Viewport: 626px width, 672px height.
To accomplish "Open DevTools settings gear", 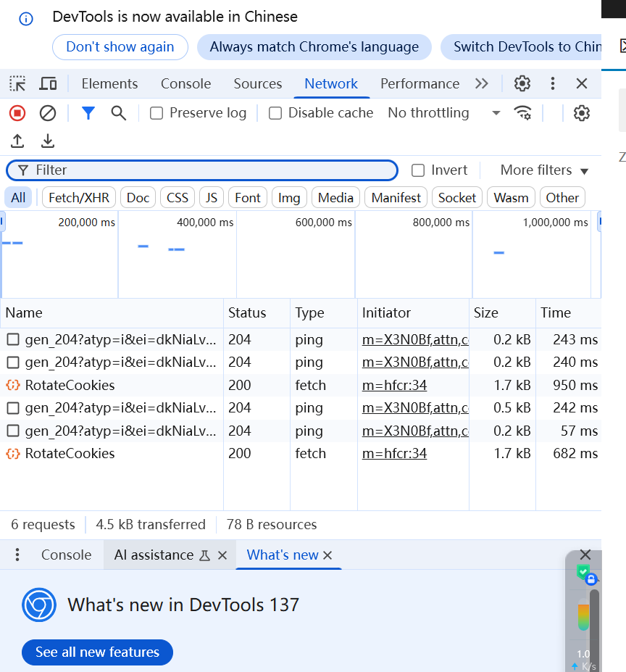I will (522, 83).
